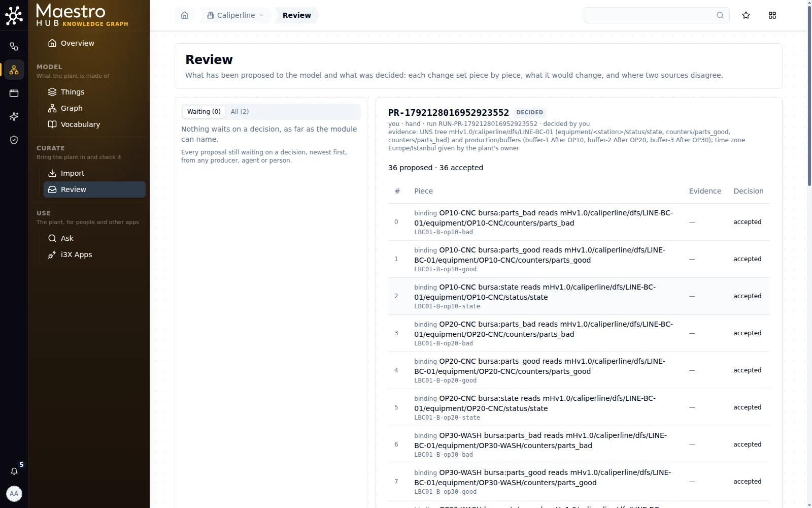Viewport: 812px width, 508px height.
Task: Select piece row LBC01-B-op10-state
Action: click(x=579, y=296)
